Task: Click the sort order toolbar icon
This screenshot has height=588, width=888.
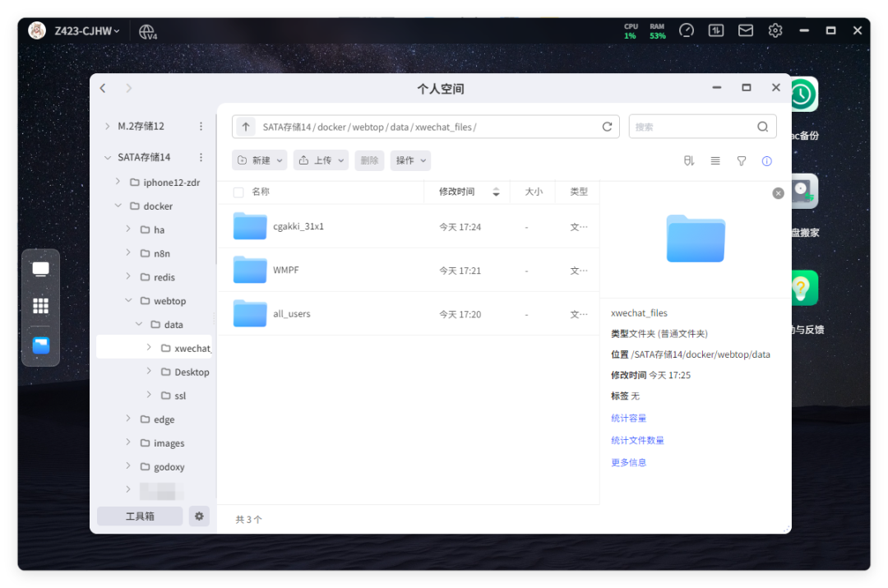Action: click(x=689, y=161)
